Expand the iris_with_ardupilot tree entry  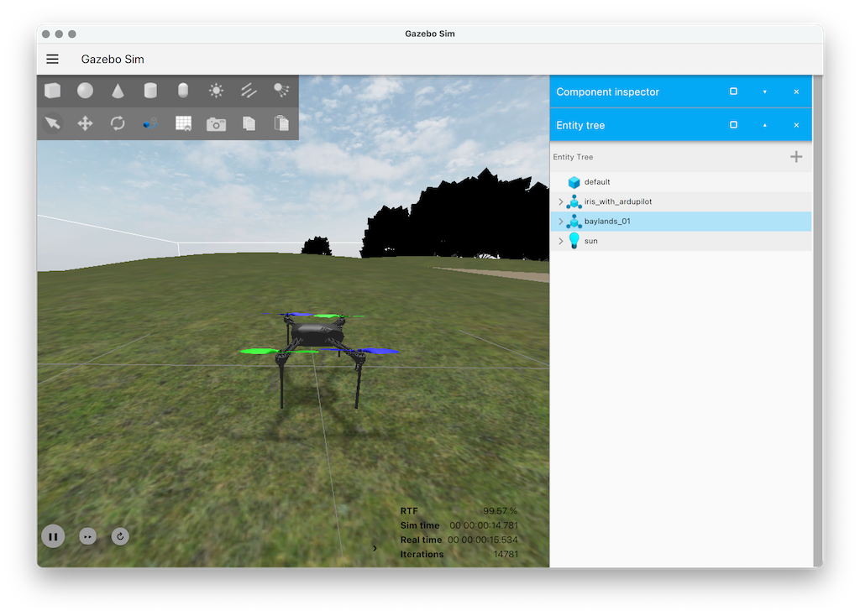coord(560,201)
